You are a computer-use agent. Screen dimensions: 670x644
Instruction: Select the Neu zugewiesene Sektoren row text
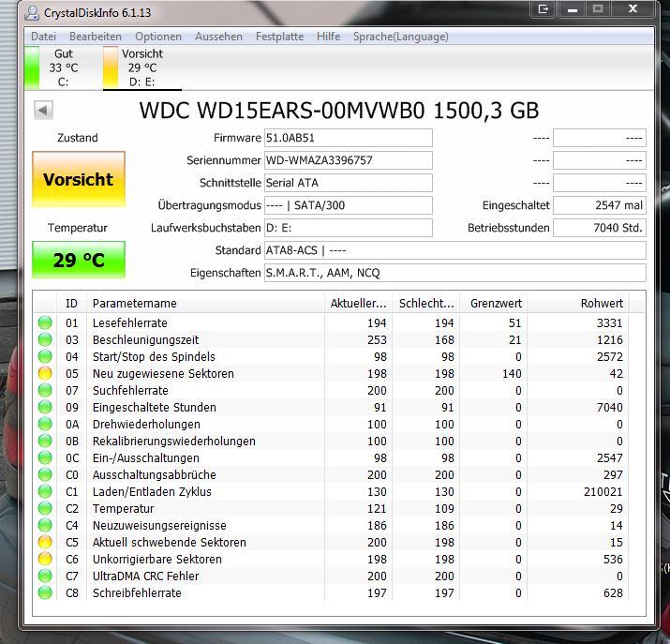tap(163, 374)
